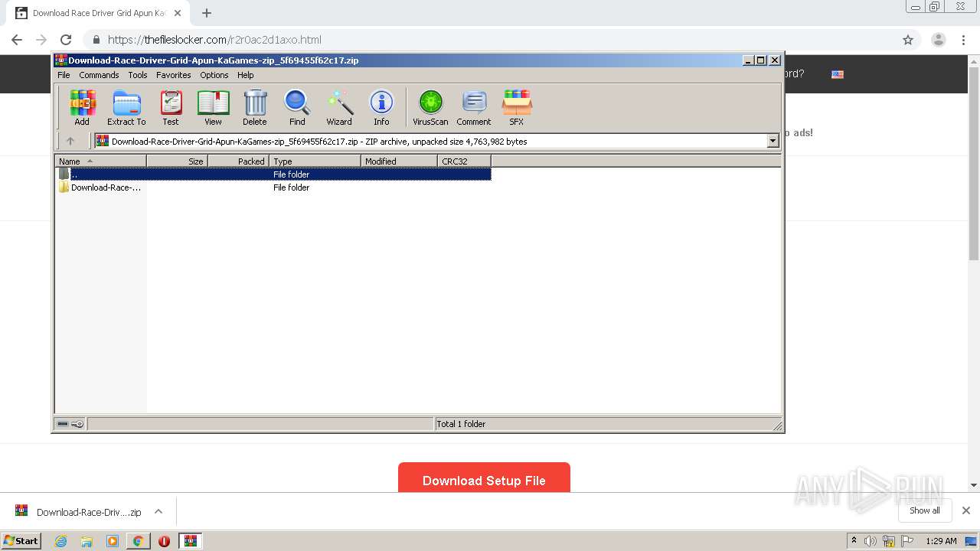The image size is (980, 551).
Task: Open WinRAR taskbar button
Action: (x=190, y=541)
